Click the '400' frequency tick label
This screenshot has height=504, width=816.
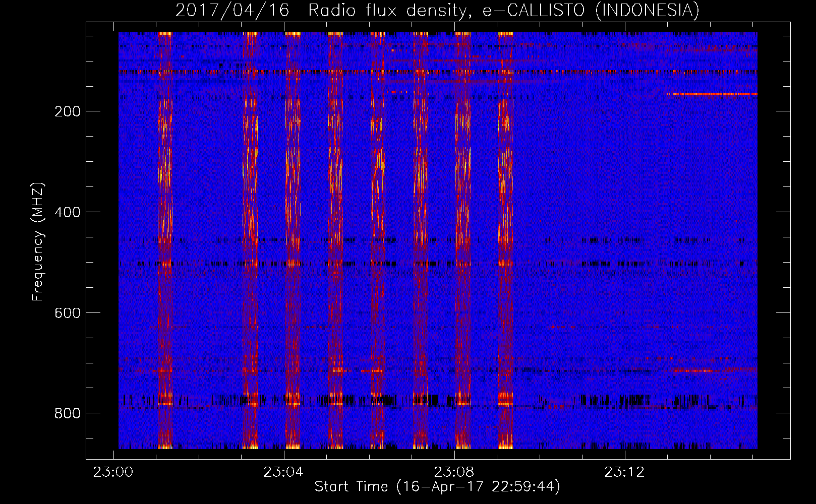pos(68,212)
